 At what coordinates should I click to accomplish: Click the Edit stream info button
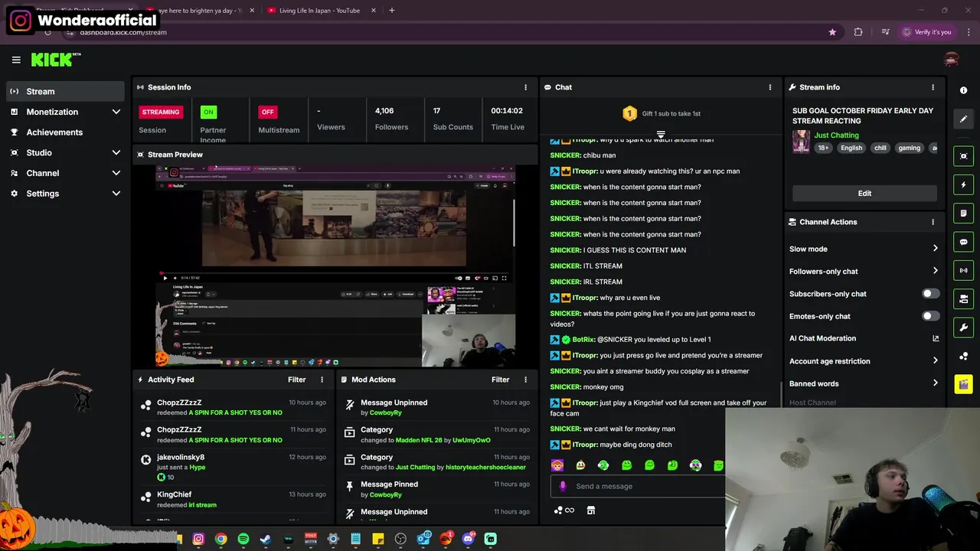pos(864,194)
